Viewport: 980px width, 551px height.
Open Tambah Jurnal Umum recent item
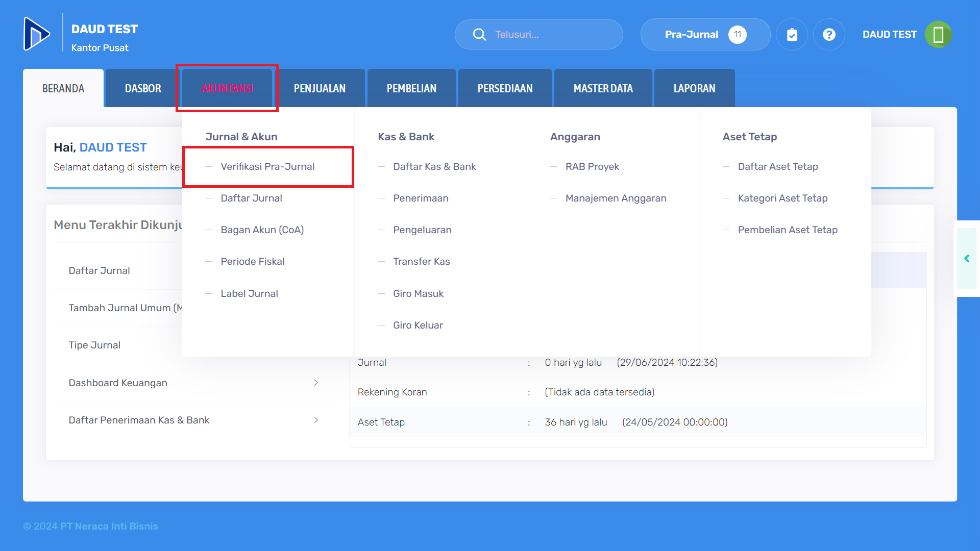click(125, 308)
